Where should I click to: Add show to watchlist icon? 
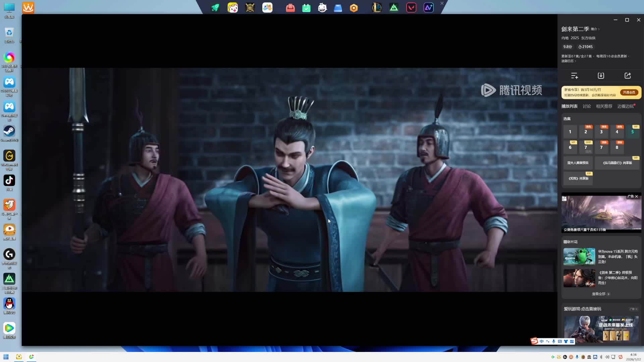point(574,76)
